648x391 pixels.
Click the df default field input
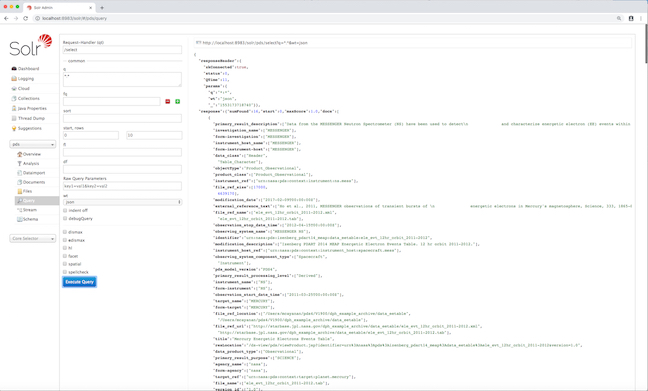coord(122,169)
